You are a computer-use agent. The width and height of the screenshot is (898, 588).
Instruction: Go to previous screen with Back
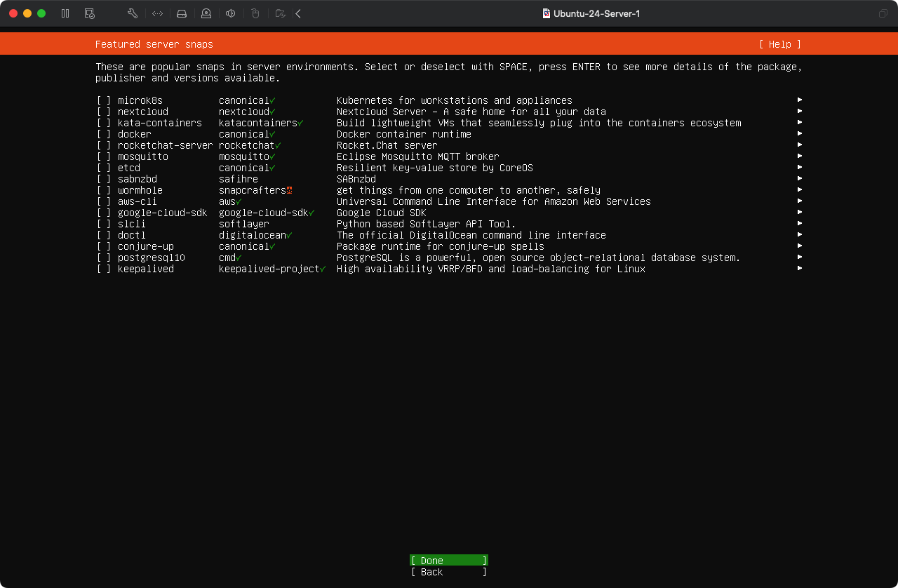(x=449, y=572)
